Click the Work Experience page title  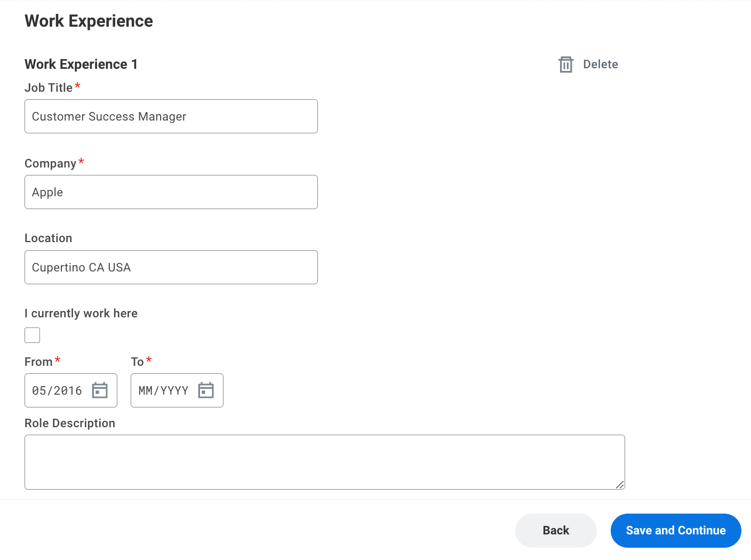(89, 21)
